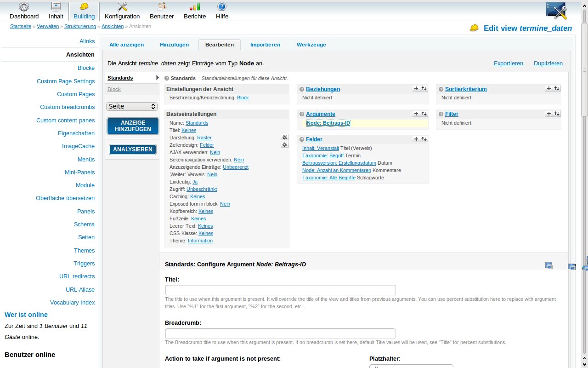Screen dimensions: 588x368
Task: Click the Exportieren link
Action: coord(508,63)
